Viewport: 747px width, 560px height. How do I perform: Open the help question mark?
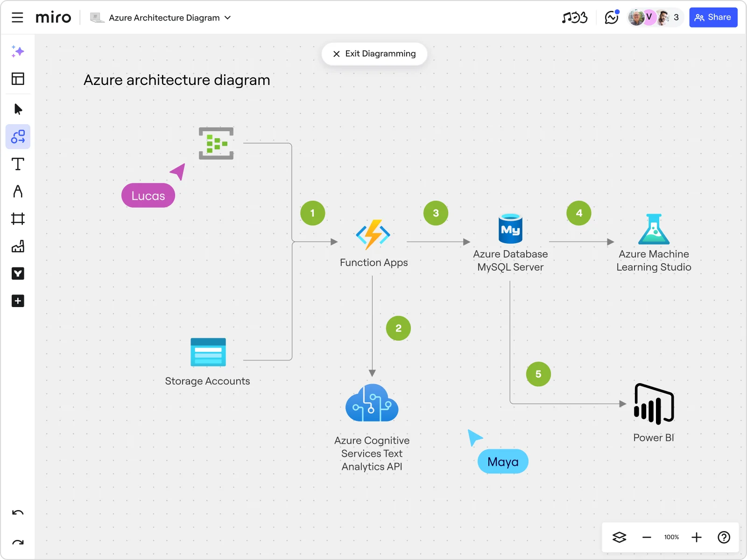[x=724, y=538]
